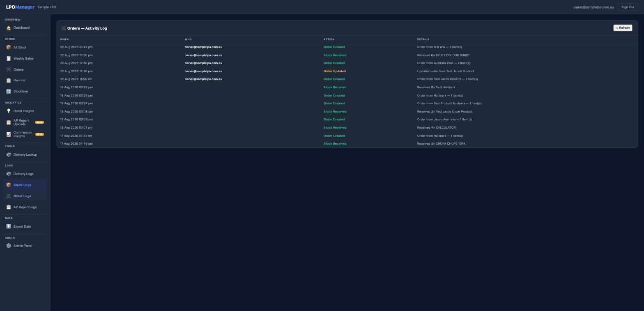Sign out of the account

[628, 7]
